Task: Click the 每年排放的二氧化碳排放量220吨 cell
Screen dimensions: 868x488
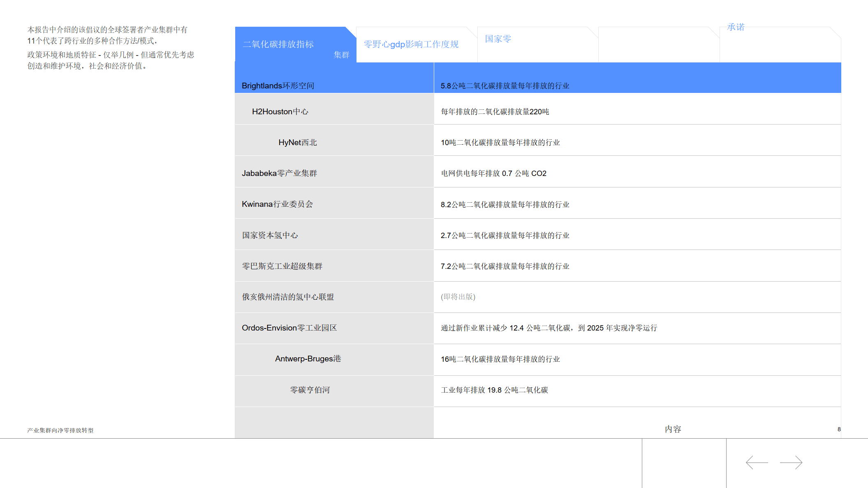Action: (x=637, y=109)
